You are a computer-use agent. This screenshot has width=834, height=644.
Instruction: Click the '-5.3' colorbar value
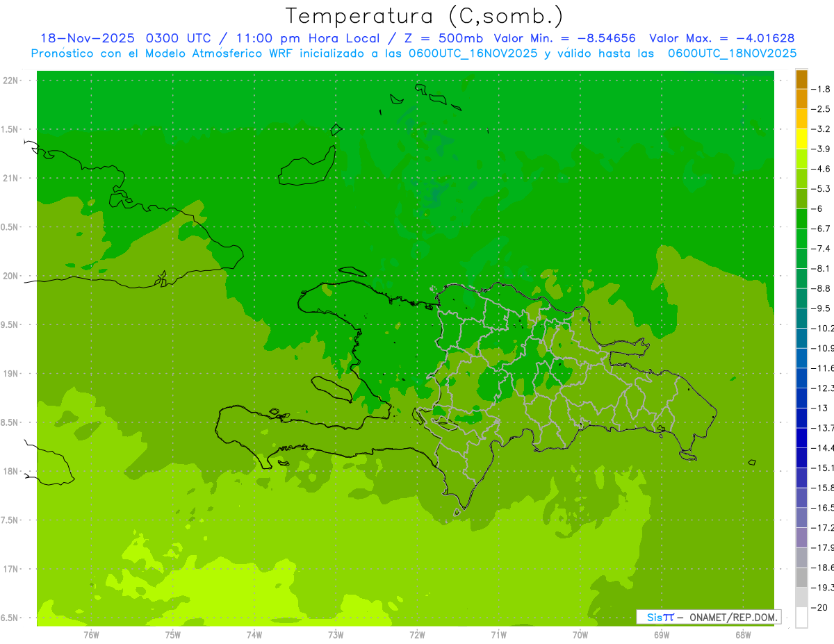click(820, 188)
